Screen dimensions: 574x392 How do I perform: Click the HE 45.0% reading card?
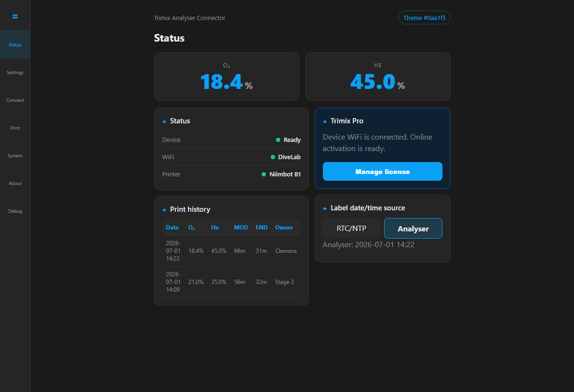(x=378, y=76)
